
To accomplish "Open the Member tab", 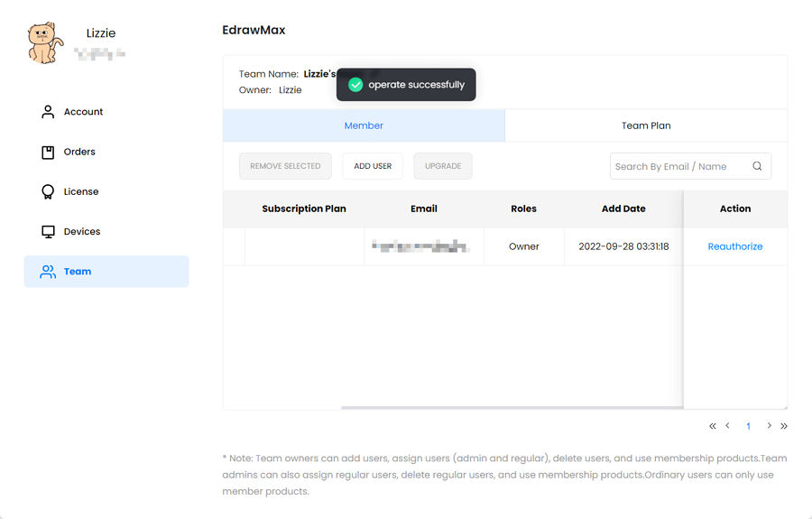I will pos(364,125).
